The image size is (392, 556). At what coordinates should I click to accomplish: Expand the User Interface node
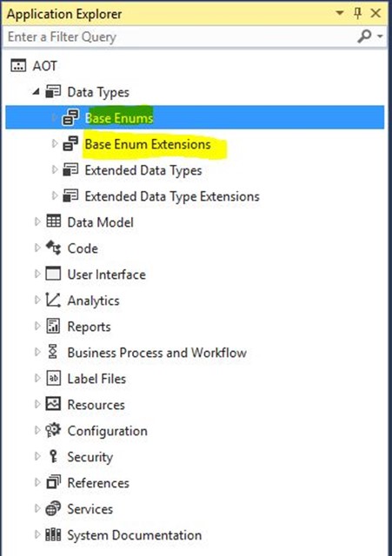pos(37,274)
